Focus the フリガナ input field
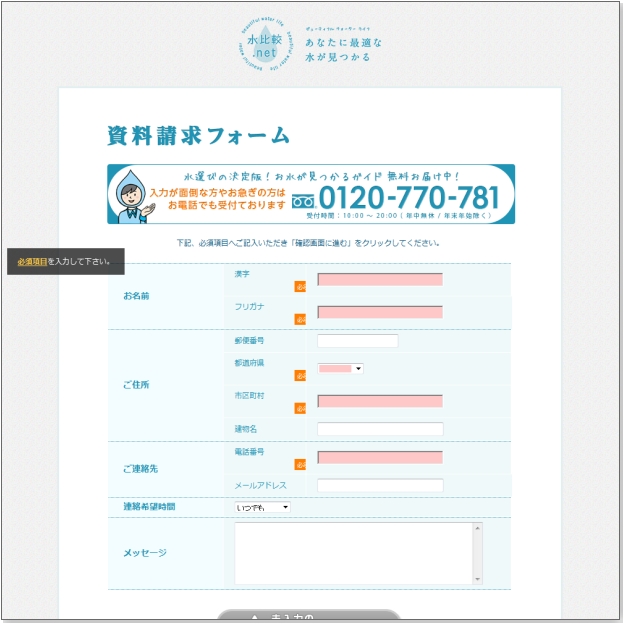The image size is (628, 628). pos(382,313)
